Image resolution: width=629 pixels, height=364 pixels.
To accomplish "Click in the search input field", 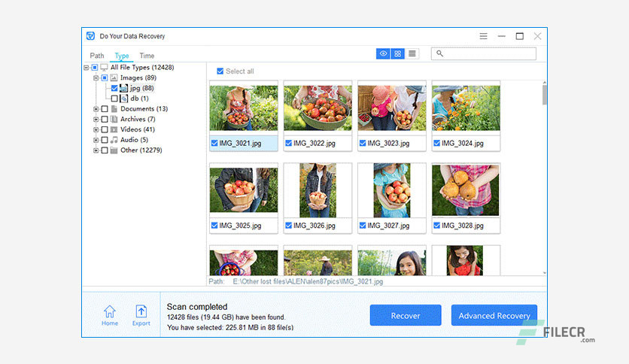I will pyautogui.click(x=484, y=53).
